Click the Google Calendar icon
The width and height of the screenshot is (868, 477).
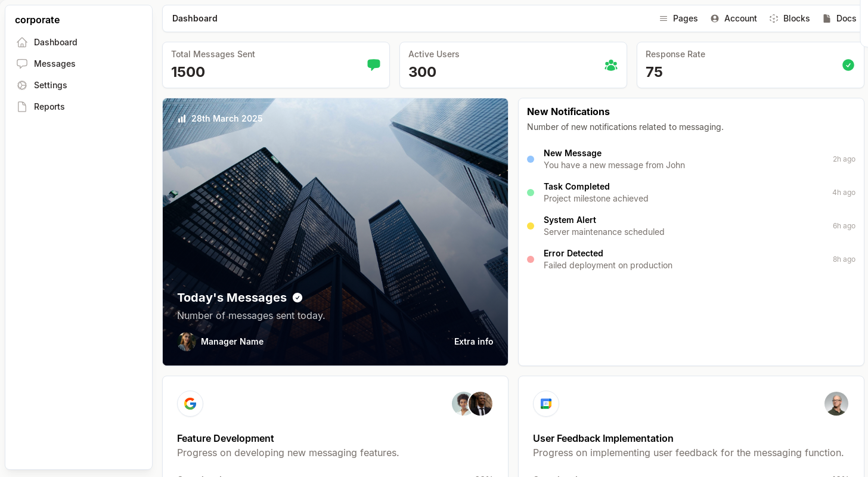[546, 404]
